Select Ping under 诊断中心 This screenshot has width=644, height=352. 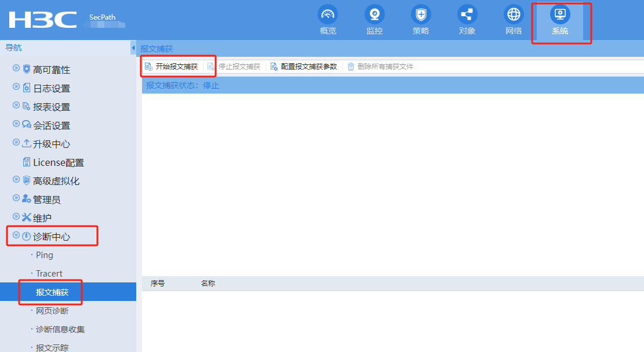(45, 255)
